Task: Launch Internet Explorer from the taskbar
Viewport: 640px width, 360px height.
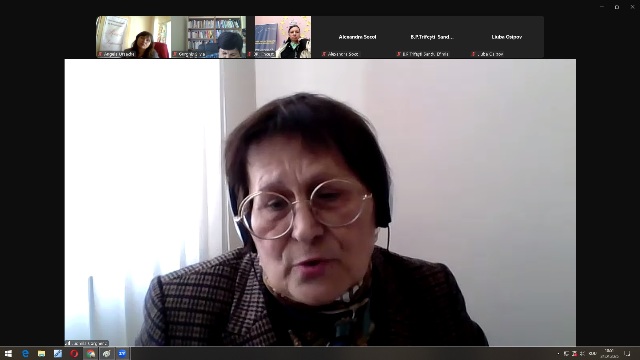Action: [25, 353]
